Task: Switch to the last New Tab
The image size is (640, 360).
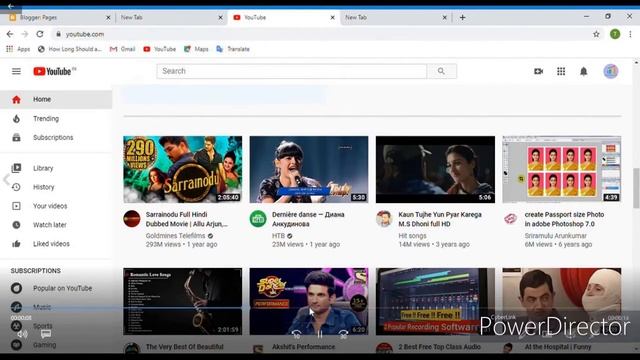Action: click(x=395, y=18)
